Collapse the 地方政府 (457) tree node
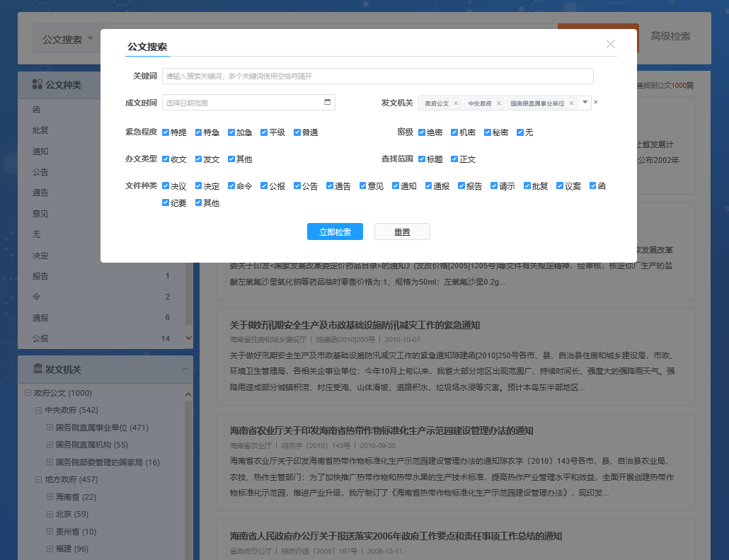729x560 pixels. click(39, 479)
